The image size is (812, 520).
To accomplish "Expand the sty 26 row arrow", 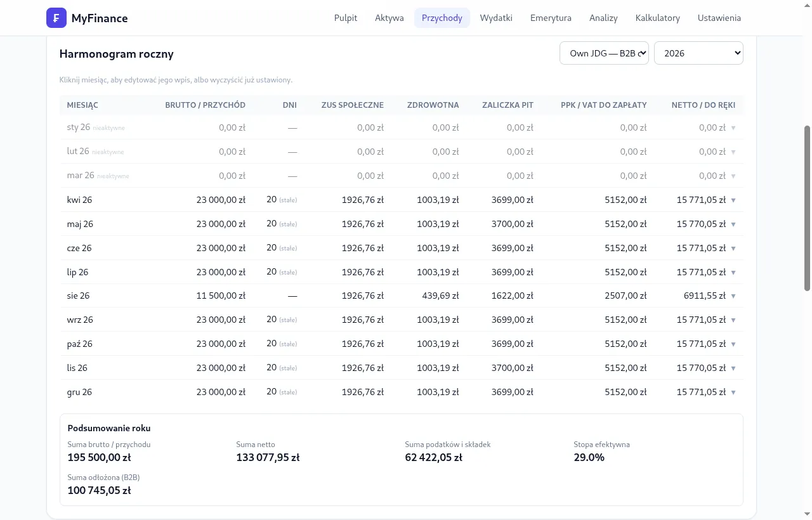I will (733, 128).
